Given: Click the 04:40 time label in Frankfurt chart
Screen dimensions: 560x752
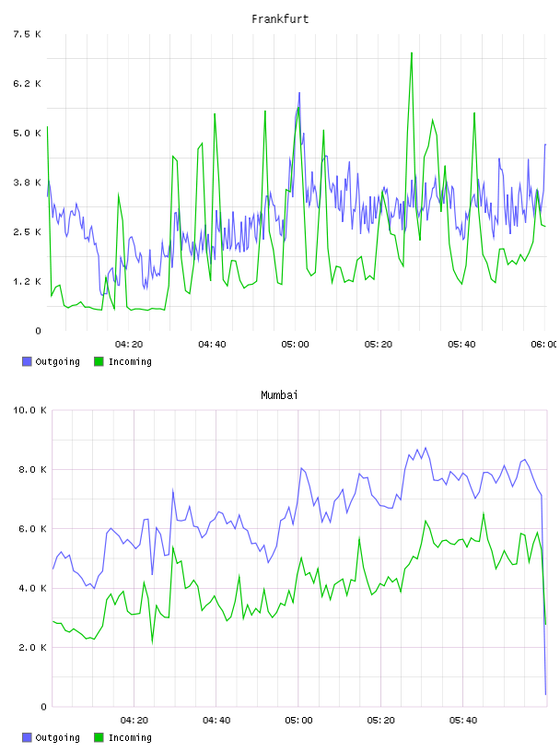Looking at the screenshot, I should [212, 345].
